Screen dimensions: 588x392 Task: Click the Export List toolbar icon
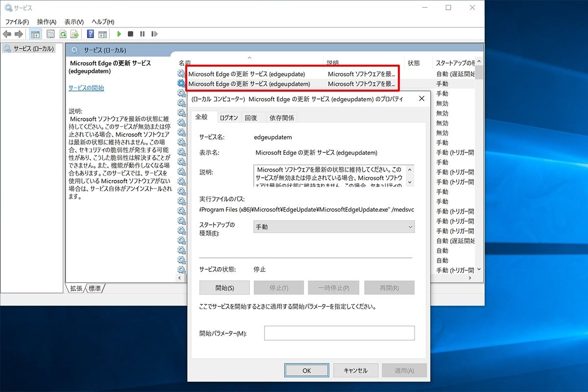point(75,34)
